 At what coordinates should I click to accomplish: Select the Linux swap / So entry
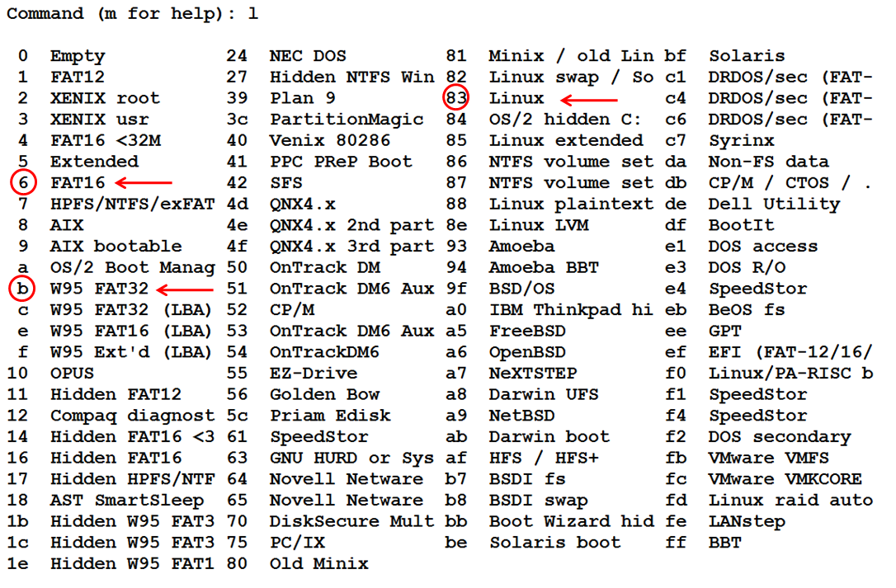571,78
